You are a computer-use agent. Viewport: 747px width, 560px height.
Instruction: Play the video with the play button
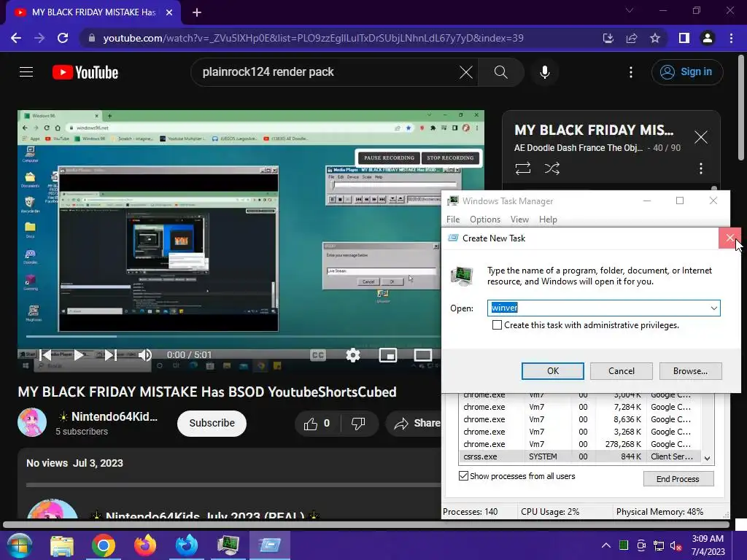pyautogui.click(x=79, y=355)
